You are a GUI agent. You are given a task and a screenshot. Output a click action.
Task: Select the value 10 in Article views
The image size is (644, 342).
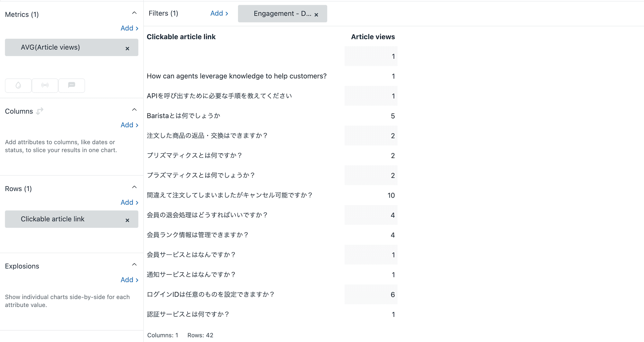391,195
